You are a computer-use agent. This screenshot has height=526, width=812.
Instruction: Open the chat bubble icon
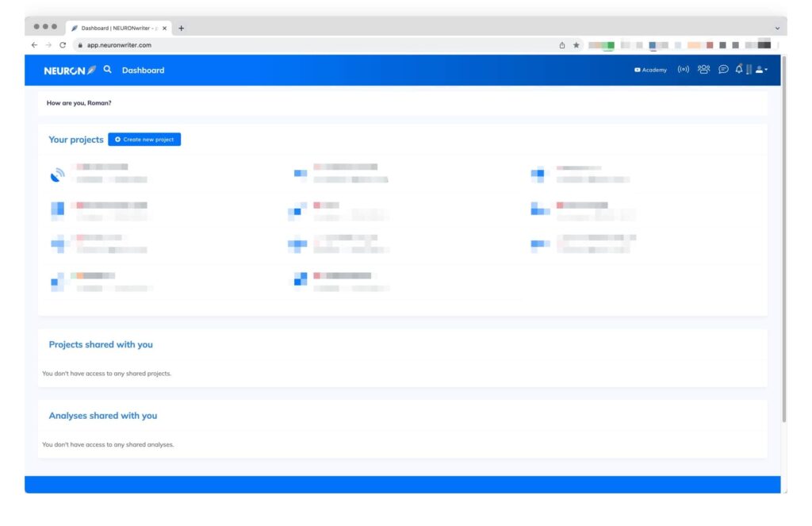(x=723, y=70)
